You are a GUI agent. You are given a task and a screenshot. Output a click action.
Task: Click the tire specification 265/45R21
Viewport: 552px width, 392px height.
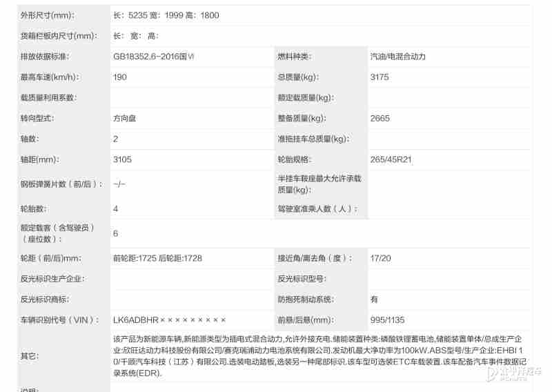(x=391, y=160)
